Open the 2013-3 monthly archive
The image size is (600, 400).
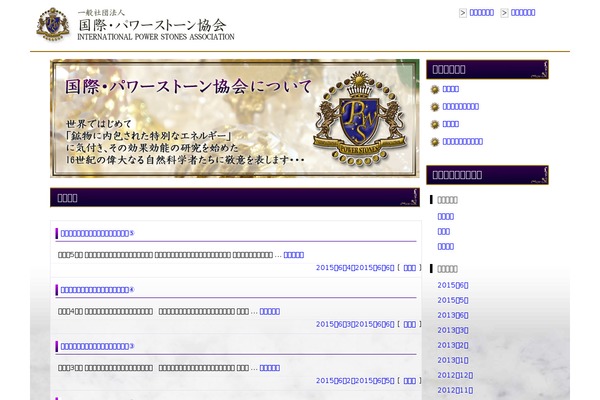[453, 330]
